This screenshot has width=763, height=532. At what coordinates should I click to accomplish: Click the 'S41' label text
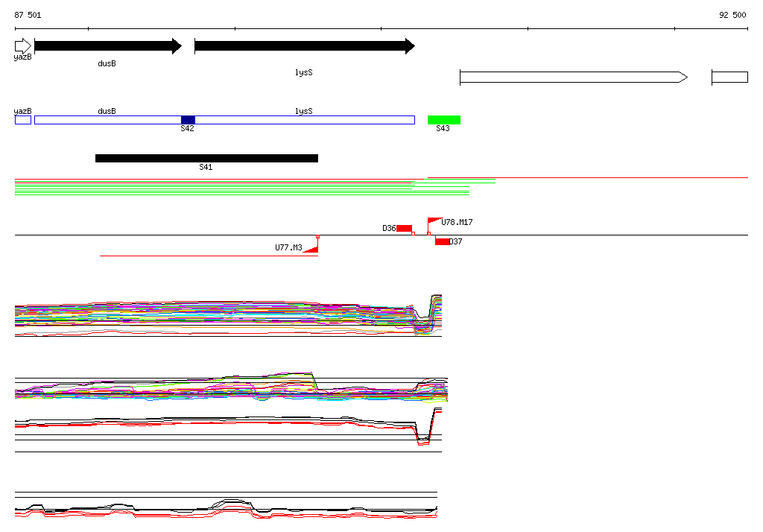coord(206,167)
